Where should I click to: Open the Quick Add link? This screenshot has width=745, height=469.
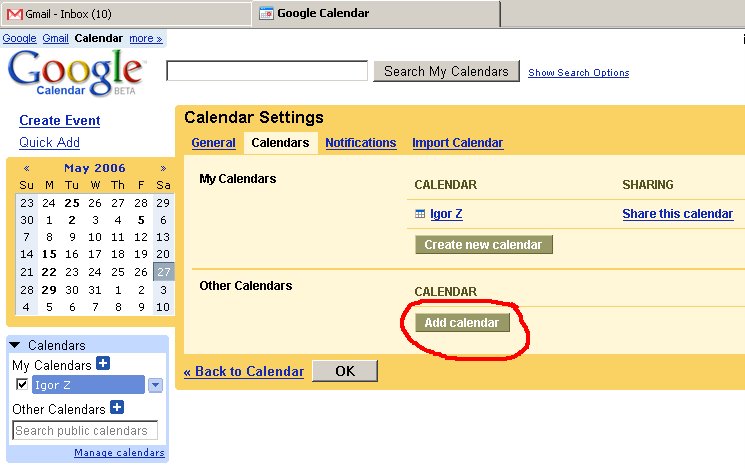pyautogui.click(x=49, y=143)
